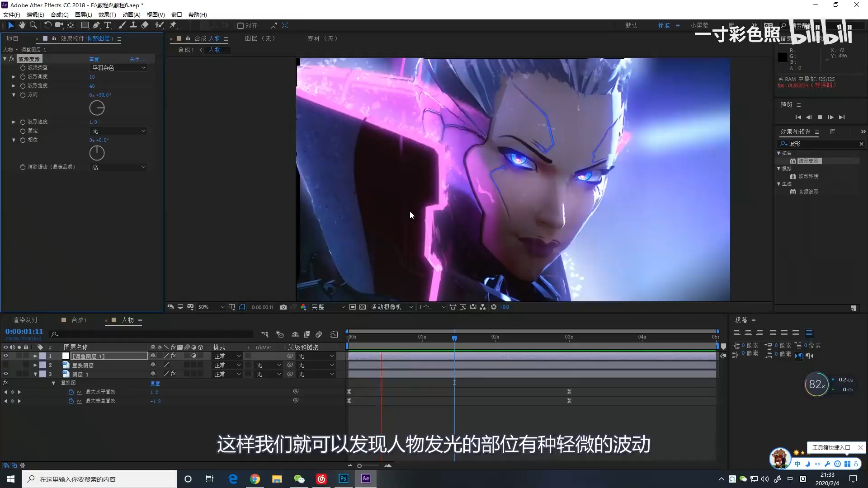
Task: Hide layer 3 图层 1 eye
Action: point(6,374)
